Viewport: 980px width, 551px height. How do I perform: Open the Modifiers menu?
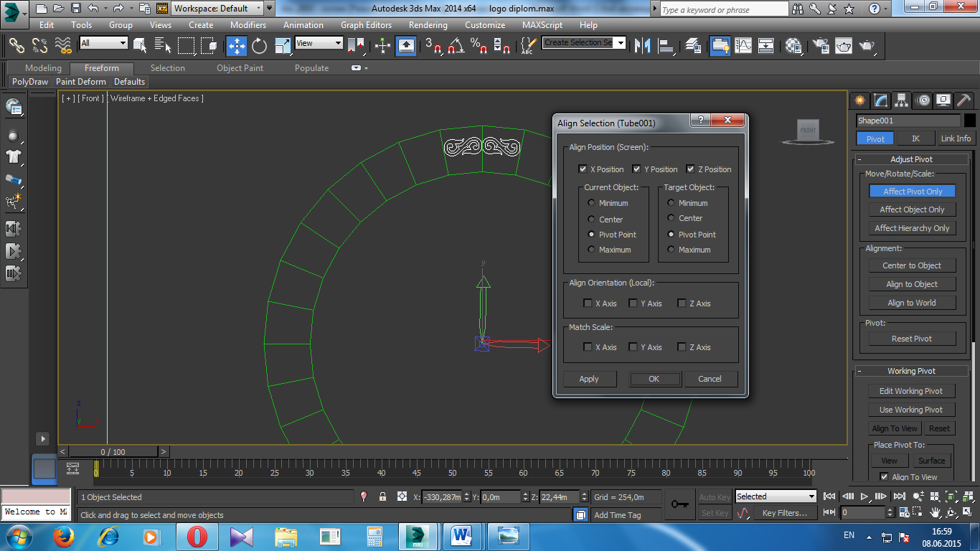point(248,24)
